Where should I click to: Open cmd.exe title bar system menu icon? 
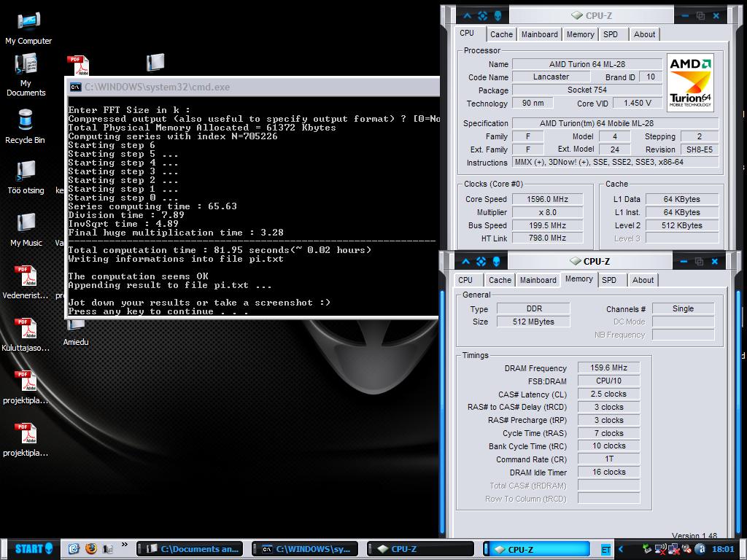75,87
